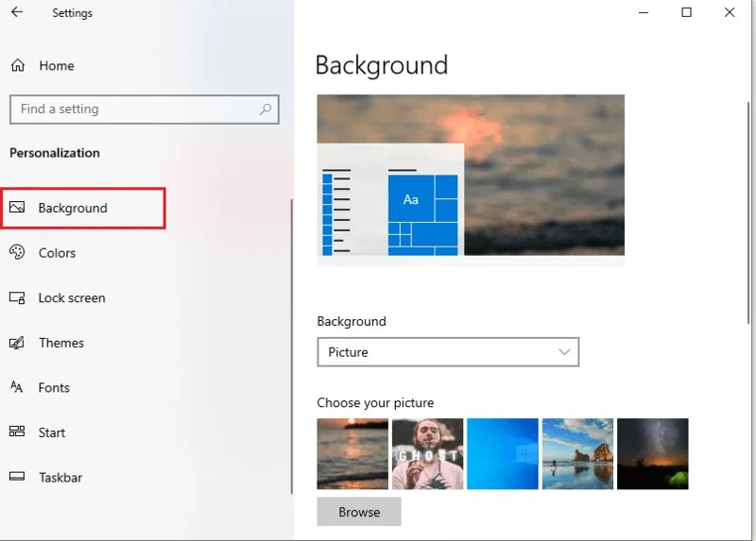756x541 pixels.
Task: Select the Background picture icon
Action: 17,207
